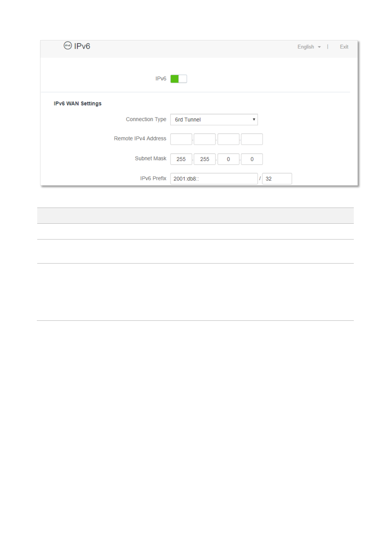The height and width of the screenshot is (554, 392).
Task: Open the English language dropdown
Action: 308,47
